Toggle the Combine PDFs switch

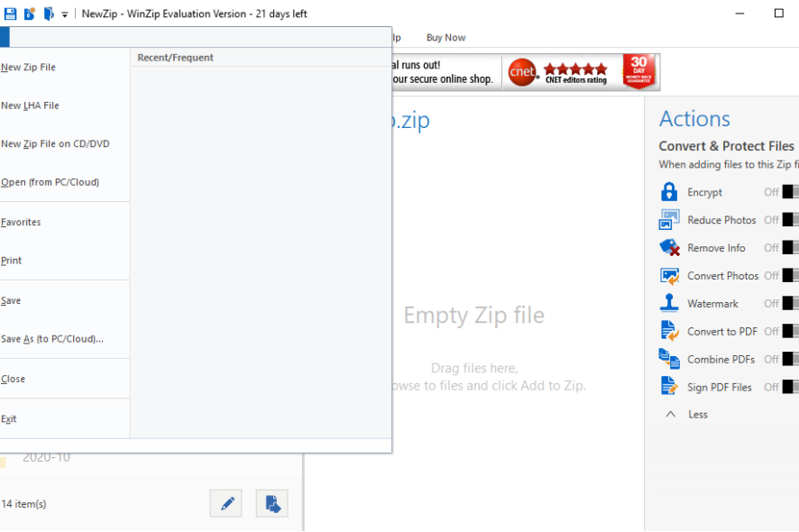(790, 359)
